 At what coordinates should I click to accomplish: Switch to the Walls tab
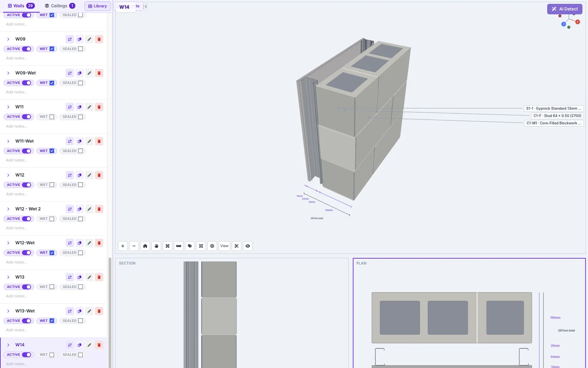pyautogui.click(x=21, y=6)
